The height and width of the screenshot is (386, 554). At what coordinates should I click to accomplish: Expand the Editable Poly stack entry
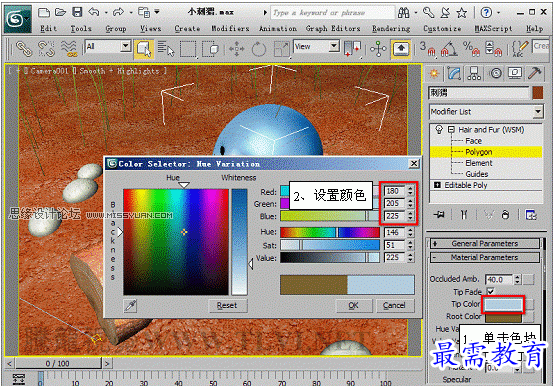(437, 185)
